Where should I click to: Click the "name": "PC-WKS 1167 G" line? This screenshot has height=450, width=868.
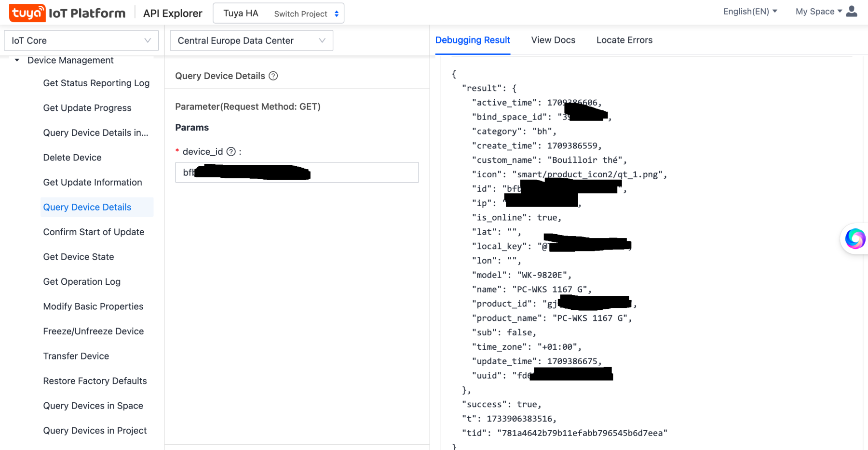pyautogui.click(x=532, y=290)
